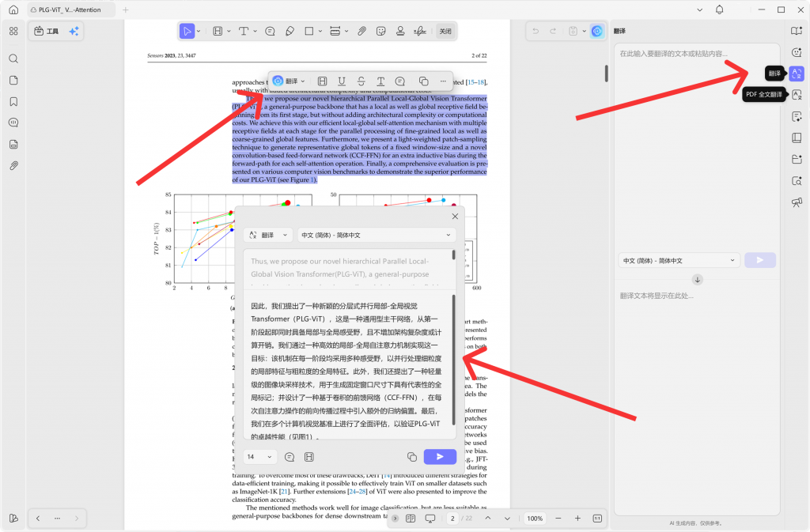Click the 工具 tools button
Image resolution: width=810 pixels, height=532 pixels.
click(x=47, y=32)
